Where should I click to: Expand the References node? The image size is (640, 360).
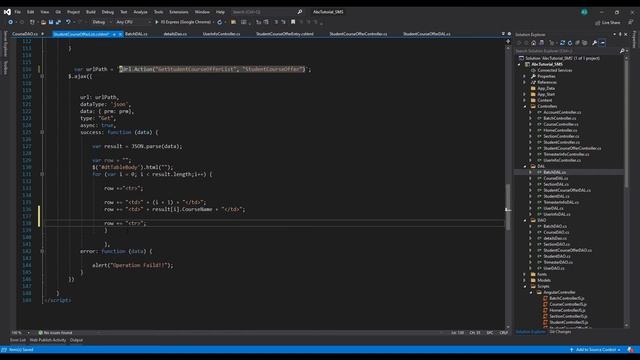525,82
